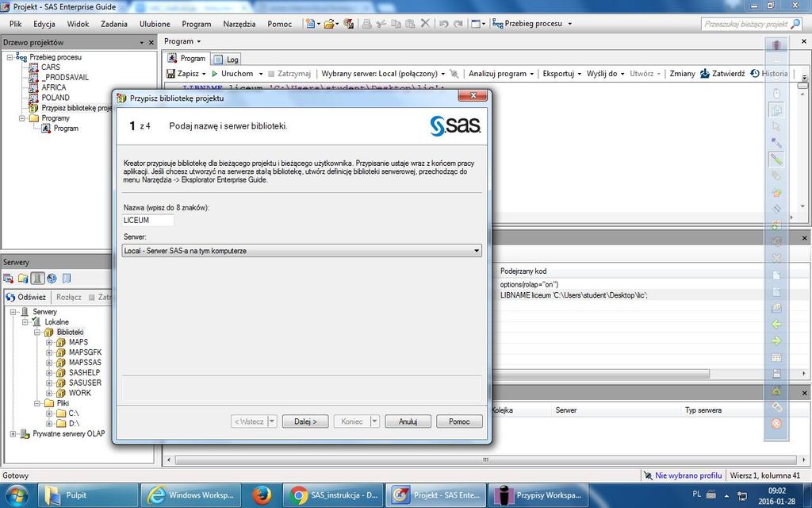812x508 pixels.
Task: Select AFRICA in the project tree
Action: [54, 87]
